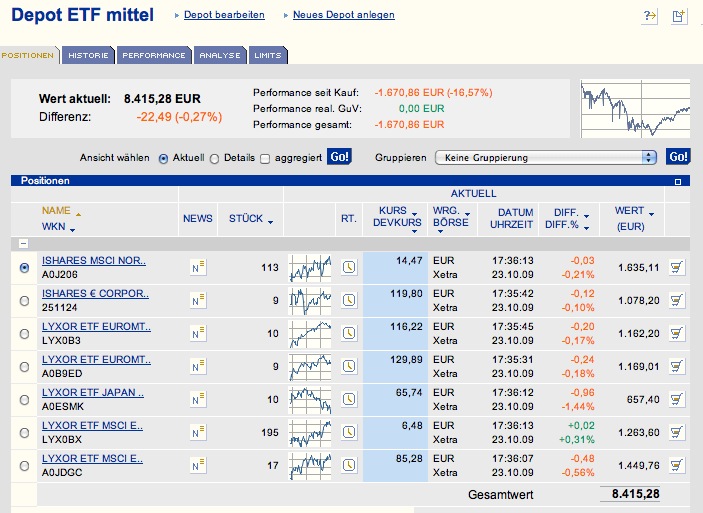703x513 pixels.
Task: Switch to the Positionen tab
Action: [x=28, y=56]
